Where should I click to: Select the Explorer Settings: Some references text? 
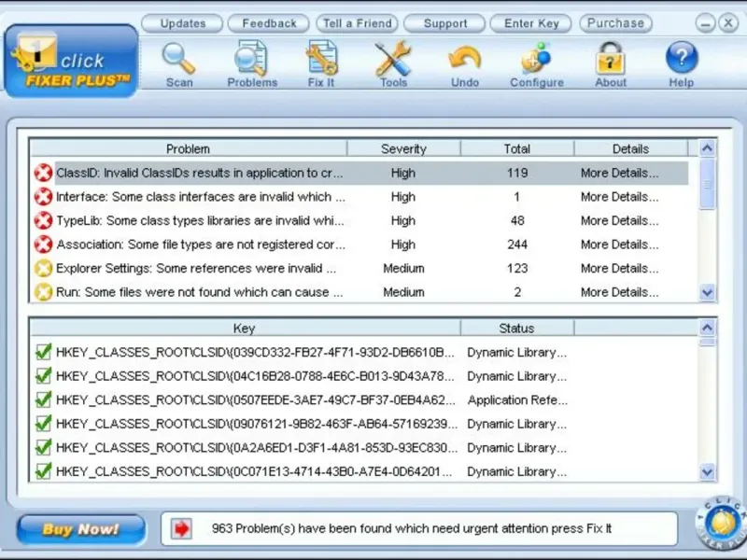196,268
